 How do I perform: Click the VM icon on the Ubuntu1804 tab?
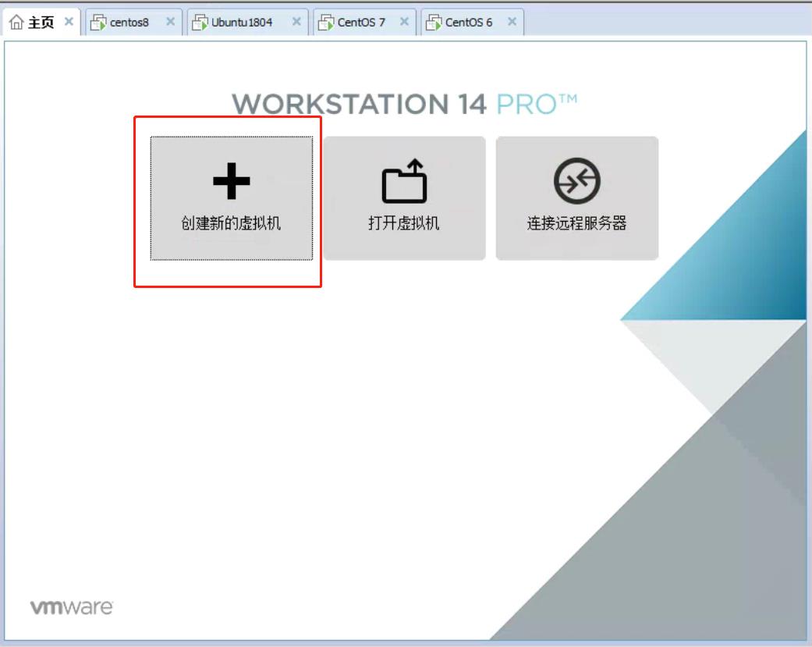click(x=200, y=23)
